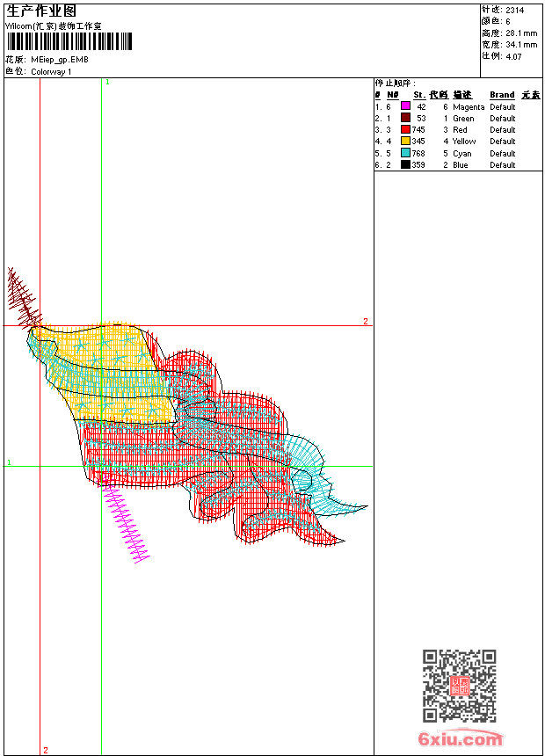Click the magenta zigzag stitch line

(x=126, y=525)
